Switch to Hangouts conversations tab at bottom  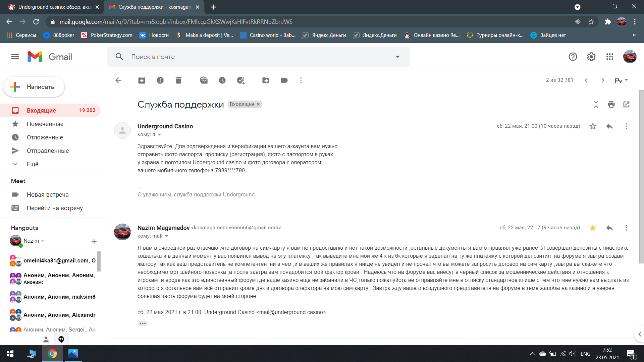point(61,339)
